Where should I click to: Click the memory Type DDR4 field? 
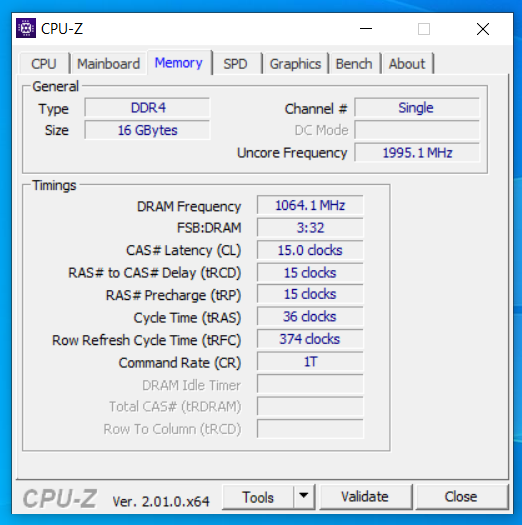pyautogui.click(x=147, y=107)
